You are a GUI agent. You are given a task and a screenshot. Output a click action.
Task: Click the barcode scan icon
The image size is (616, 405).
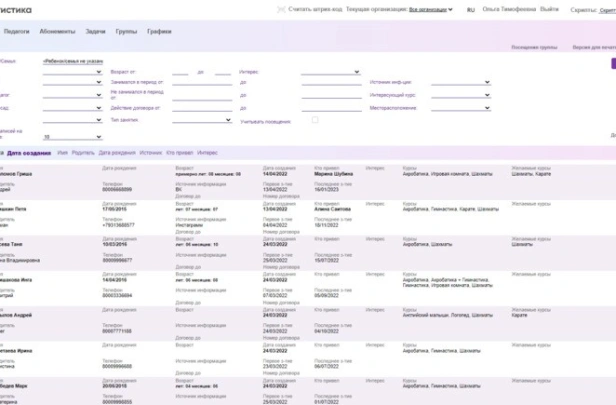coord(279,9)
